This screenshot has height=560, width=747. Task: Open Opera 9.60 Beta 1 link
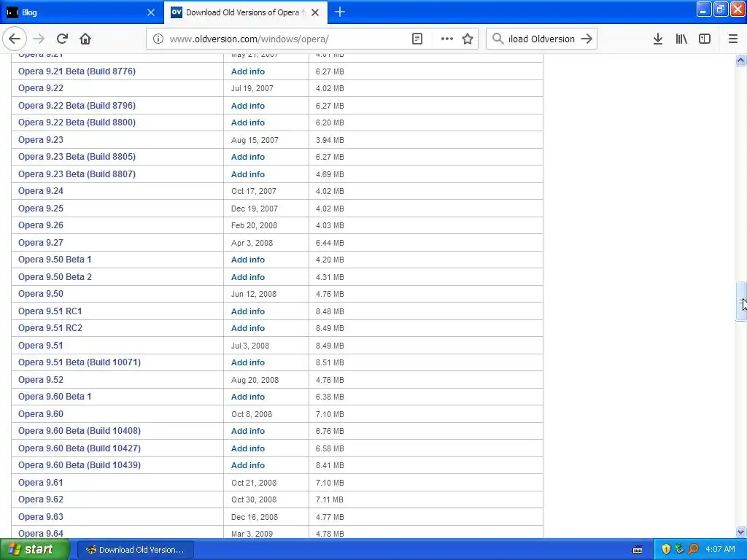[x=55, y=397]
